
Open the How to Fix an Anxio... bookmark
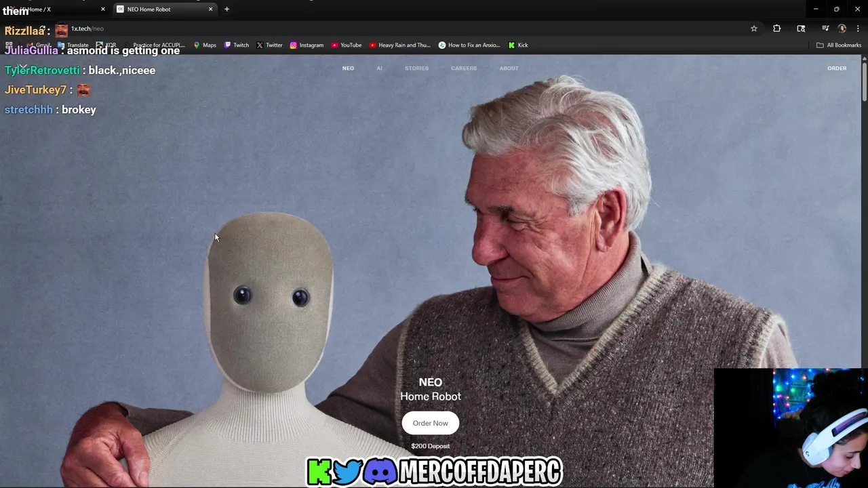[469, 45]
